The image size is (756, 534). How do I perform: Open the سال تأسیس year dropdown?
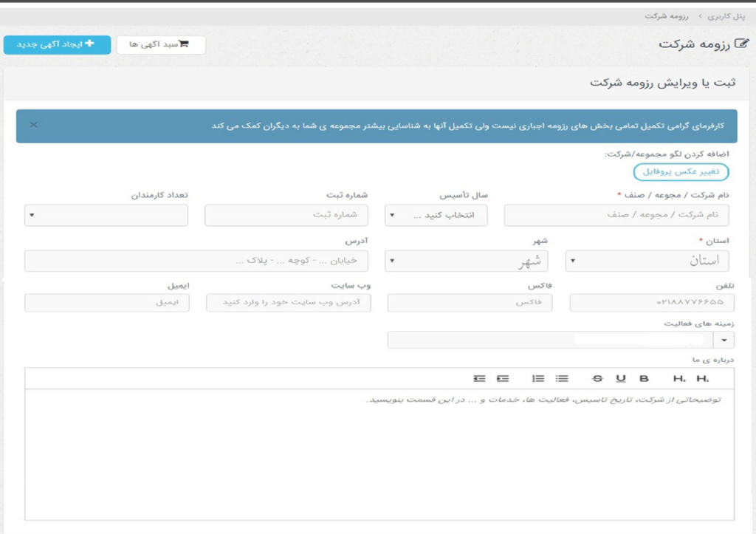click(436, 216)
